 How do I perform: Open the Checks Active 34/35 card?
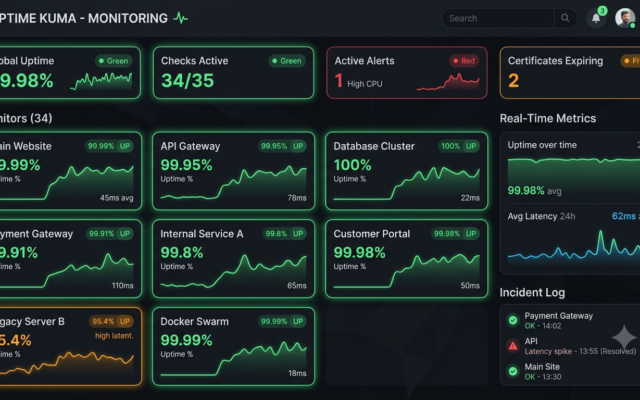coord(233,73)
